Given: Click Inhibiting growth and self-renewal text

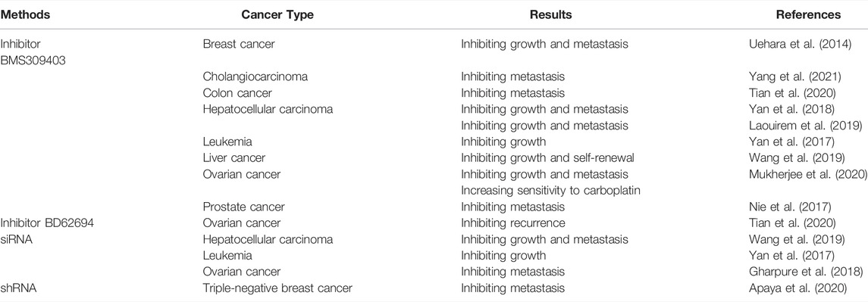Looking at the screenshot, I should click(x=547, y=158).
